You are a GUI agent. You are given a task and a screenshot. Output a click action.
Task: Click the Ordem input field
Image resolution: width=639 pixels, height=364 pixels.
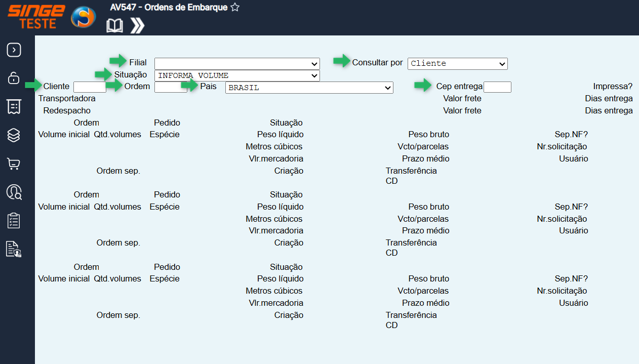(x=171, y=87)
